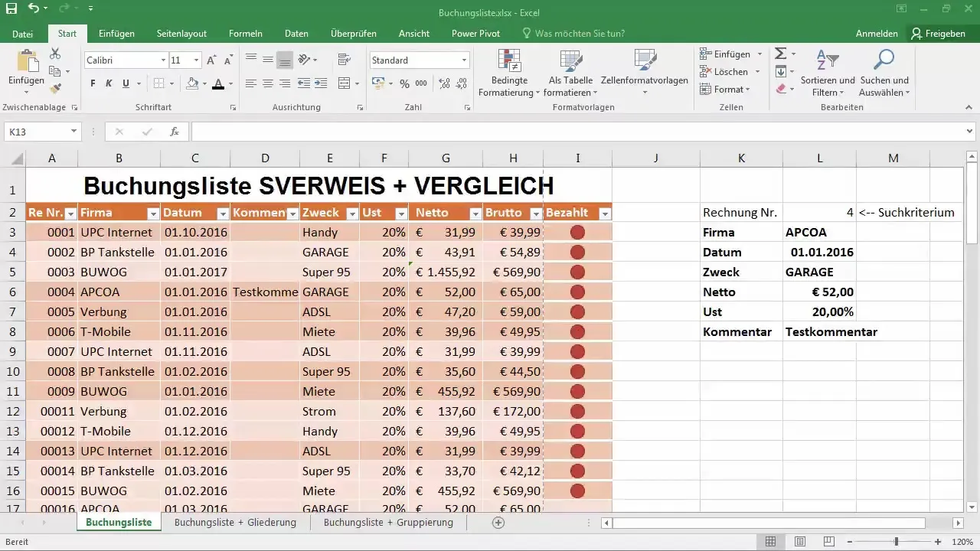Click the increase indent icon

click(x=320, y=83)
